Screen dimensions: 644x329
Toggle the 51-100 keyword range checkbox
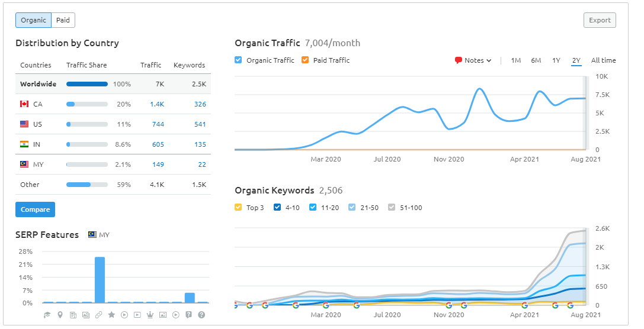[x=392, y=208]
